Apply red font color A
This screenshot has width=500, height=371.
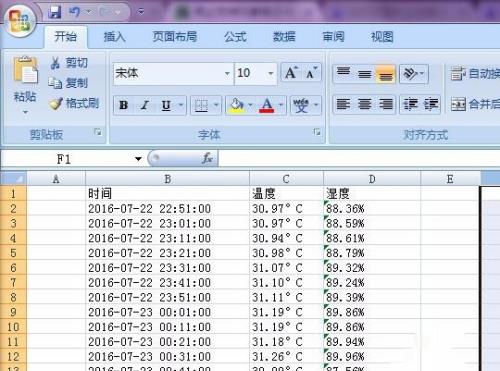[267, 105]
